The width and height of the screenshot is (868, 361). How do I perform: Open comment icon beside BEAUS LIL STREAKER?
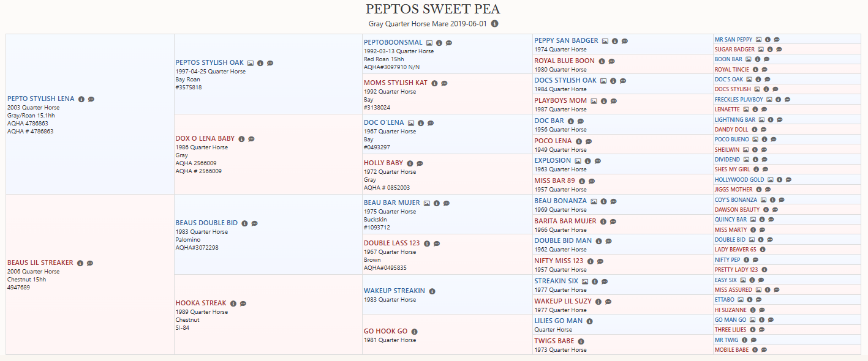point(90,263)
